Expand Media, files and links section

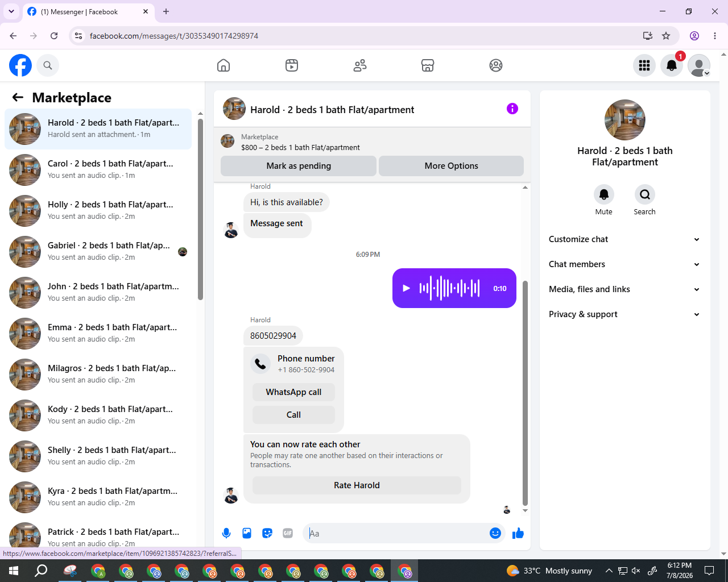(624, 289)
